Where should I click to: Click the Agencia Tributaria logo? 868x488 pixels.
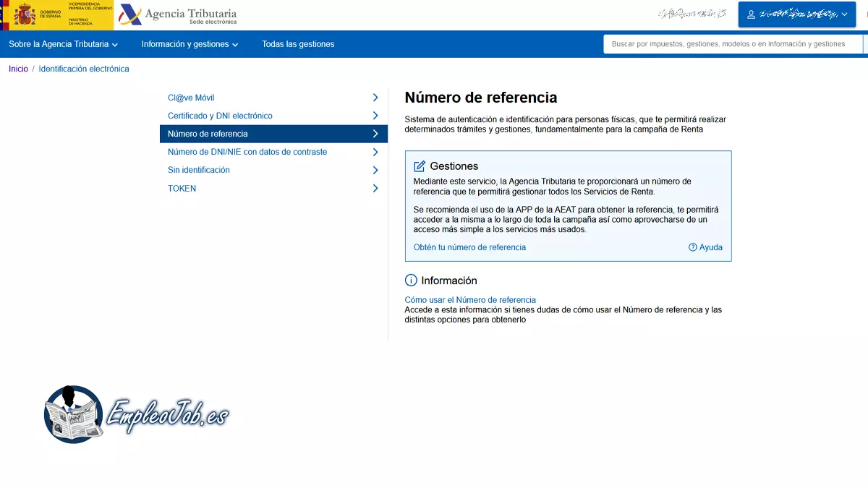tap(178, 15)
